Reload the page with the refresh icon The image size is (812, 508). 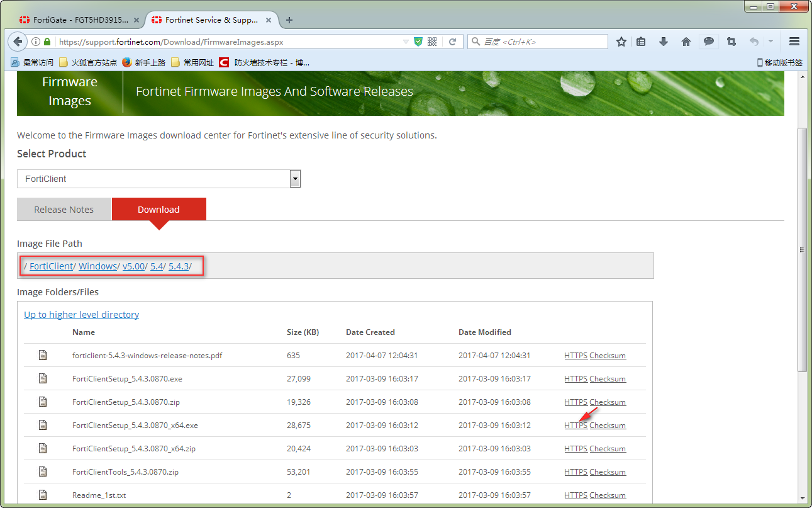click(x=452, y=42)
